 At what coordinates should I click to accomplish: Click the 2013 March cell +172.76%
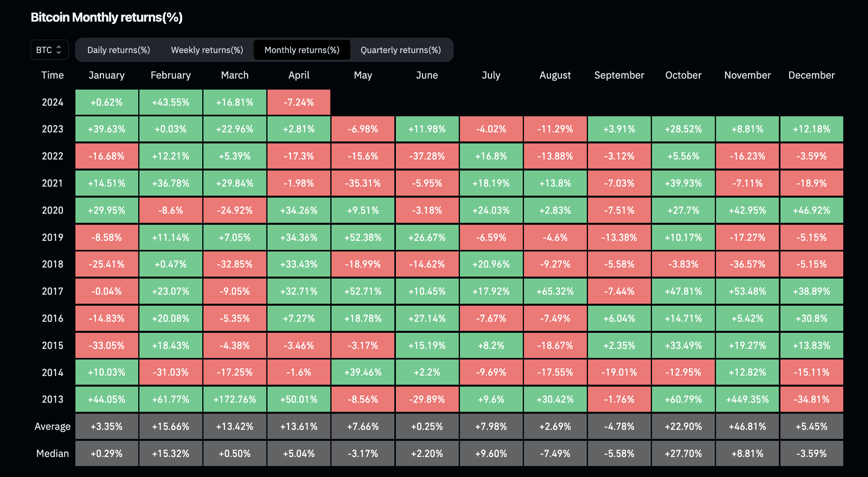point(235,399)
